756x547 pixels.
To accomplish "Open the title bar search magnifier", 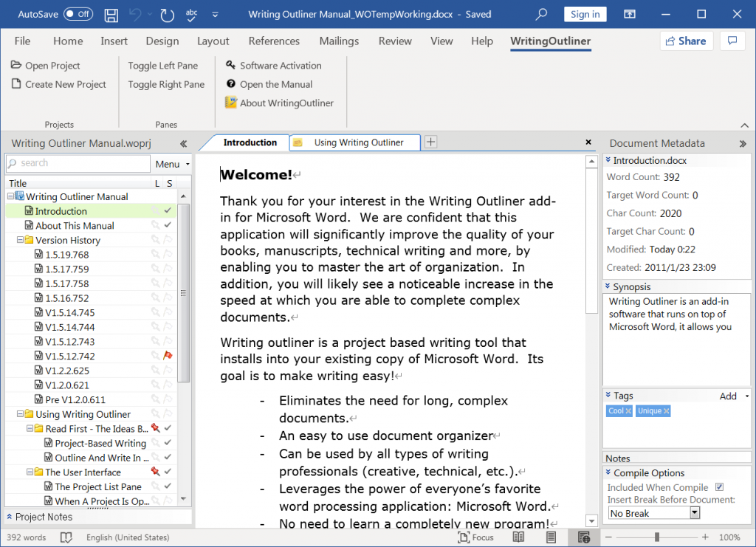I will pos(541,14).
